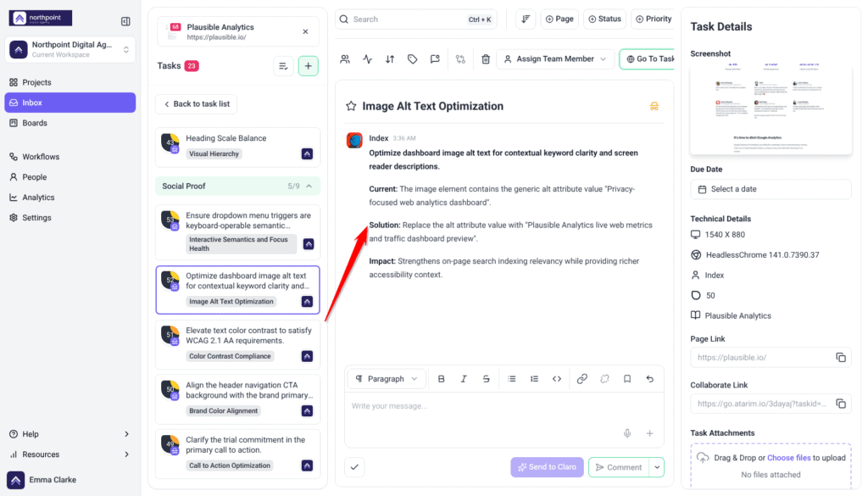The height and width of the screenshot is (496, 868).
Task: Focus the Search field
Action: point(415,19)
